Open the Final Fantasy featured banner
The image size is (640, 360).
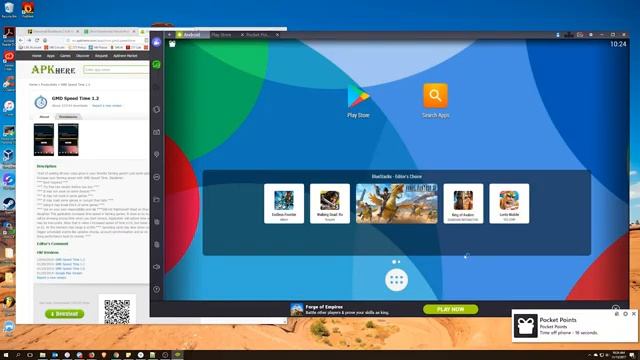397,203
